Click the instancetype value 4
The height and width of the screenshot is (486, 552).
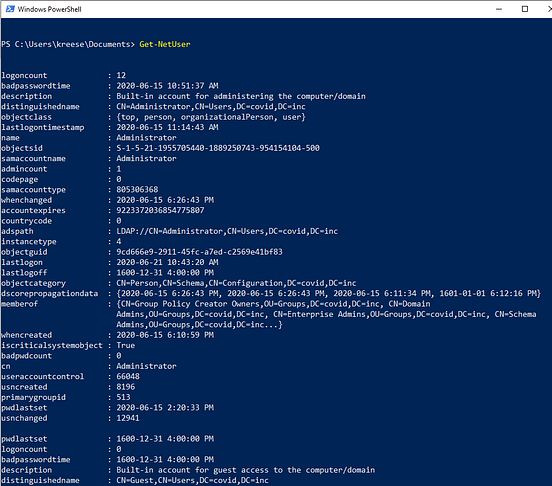click(119, 241)
